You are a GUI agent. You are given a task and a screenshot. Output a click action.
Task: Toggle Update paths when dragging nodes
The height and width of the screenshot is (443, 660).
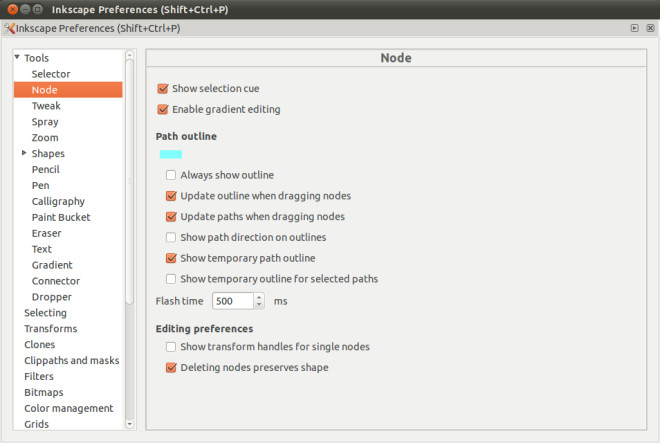point(171,216)
